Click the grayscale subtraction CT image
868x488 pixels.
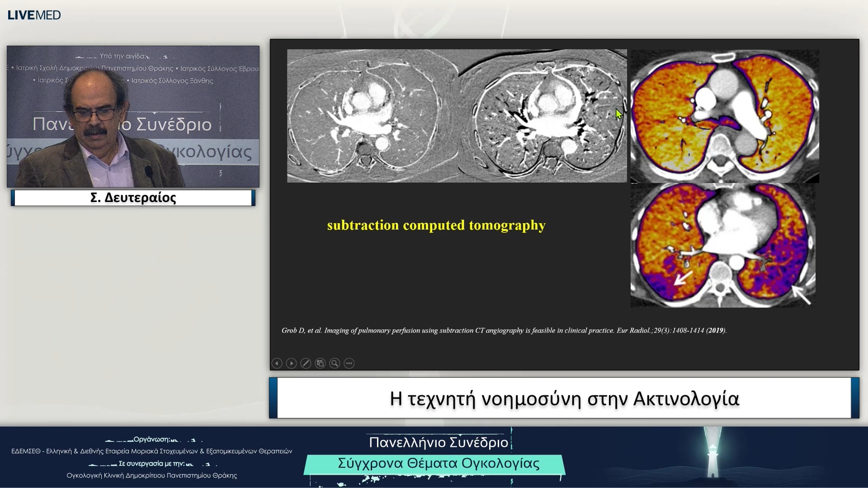(x=457, y=116)
